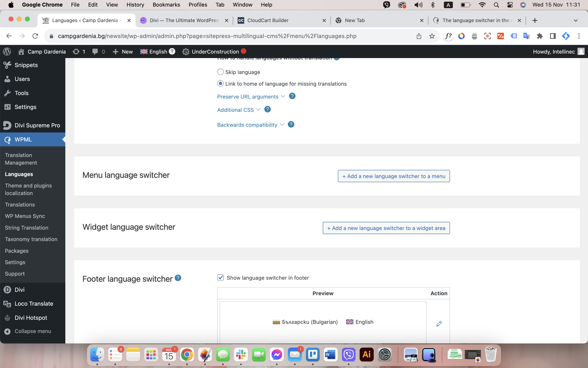Image resolution: width=588 pixels, height=368 pixels.
Task: Open a new Chrome tab with plus
Action: pos(535,20)
